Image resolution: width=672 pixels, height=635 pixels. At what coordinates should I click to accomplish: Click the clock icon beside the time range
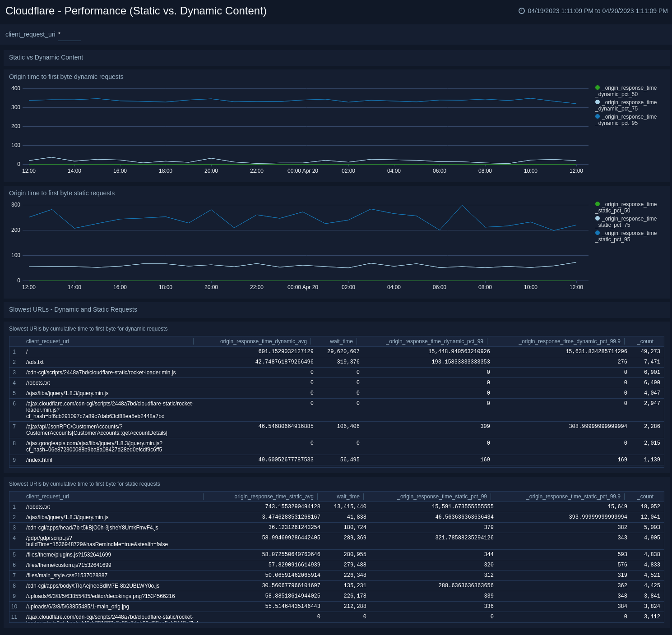point(521,11)
